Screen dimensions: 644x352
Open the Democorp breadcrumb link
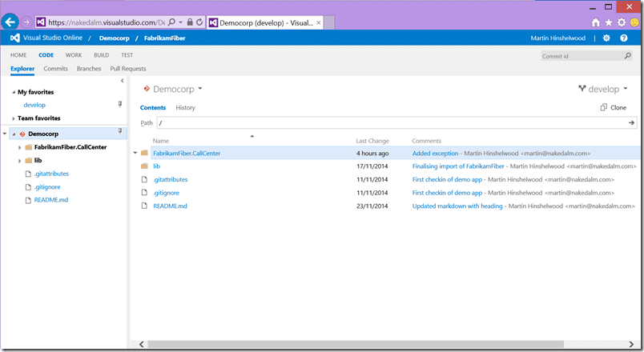coord(115,38)
